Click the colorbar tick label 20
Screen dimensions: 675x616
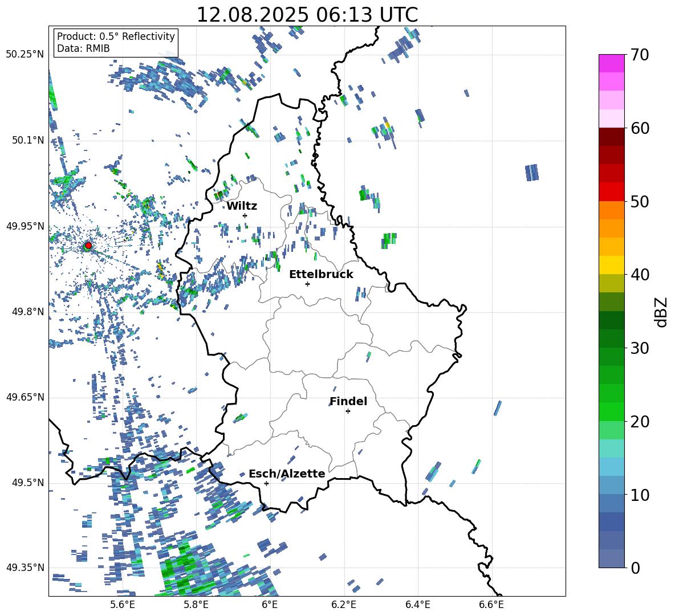pyautogui.click(x=640, y=422)
